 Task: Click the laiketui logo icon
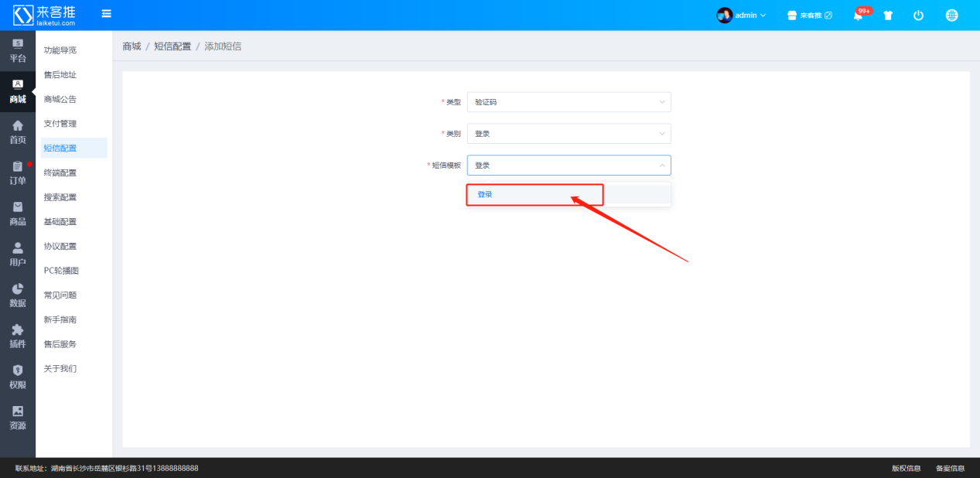pos(22,15)
